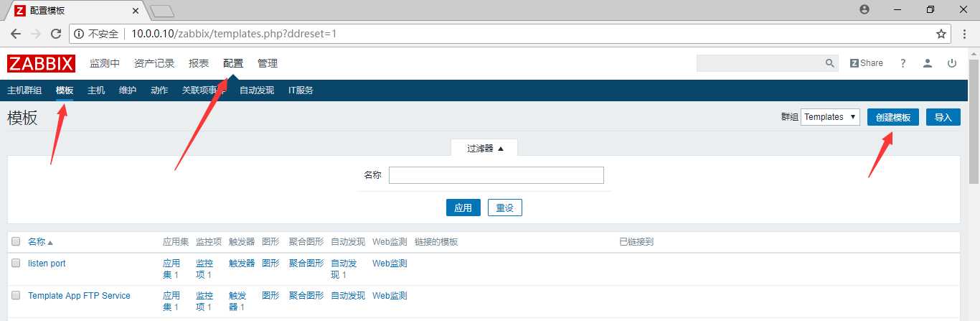Viewport: 980px width, 321px height.
Task: Open 监测中 menu
Action: [105, 63]
